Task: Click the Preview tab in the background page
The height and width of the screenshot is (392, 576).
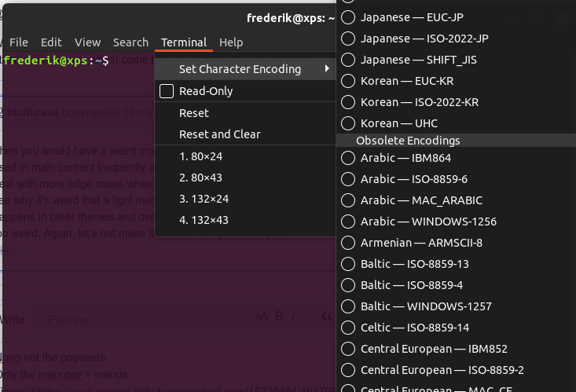Action: point(68,320)
